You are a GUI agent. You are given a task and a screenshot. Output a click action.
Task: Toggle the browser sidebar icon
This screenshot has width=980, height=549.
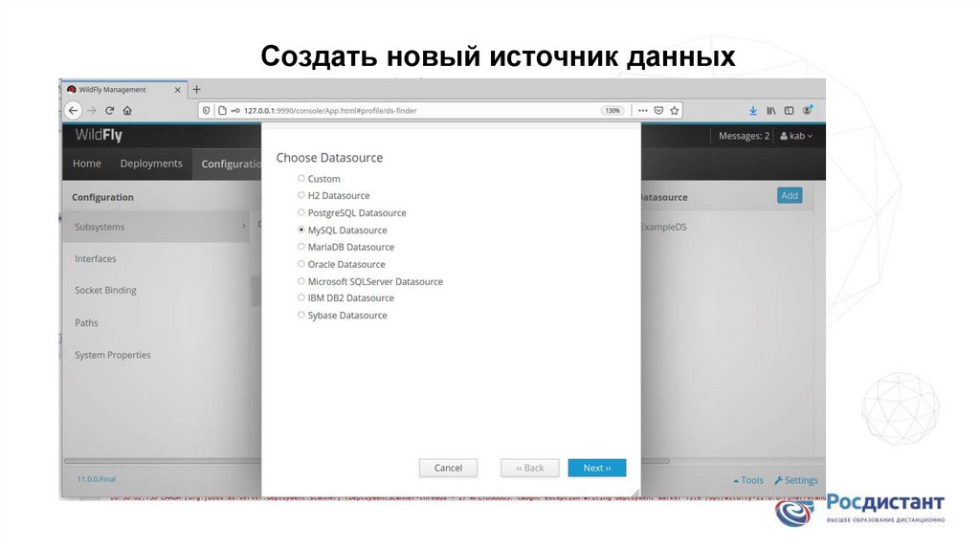pos(790,111)
